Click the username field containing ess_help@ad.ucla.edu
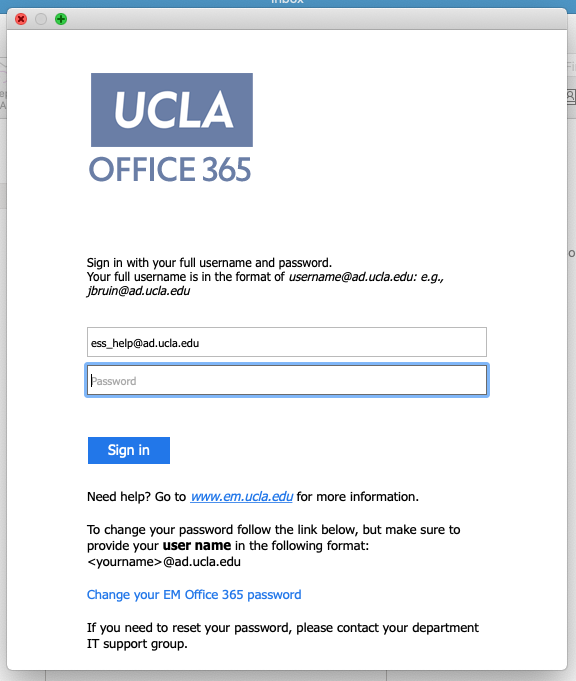The image size is (576, 681). coord(287,342)
